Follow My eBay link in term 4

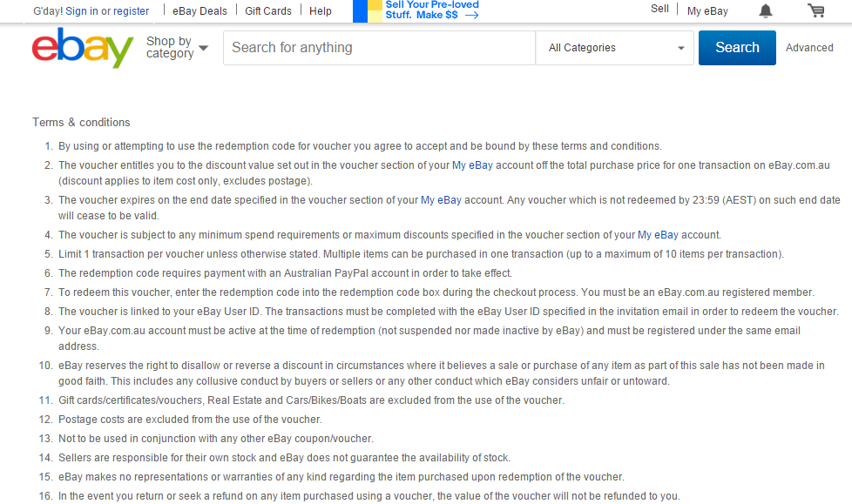[658, 235]
